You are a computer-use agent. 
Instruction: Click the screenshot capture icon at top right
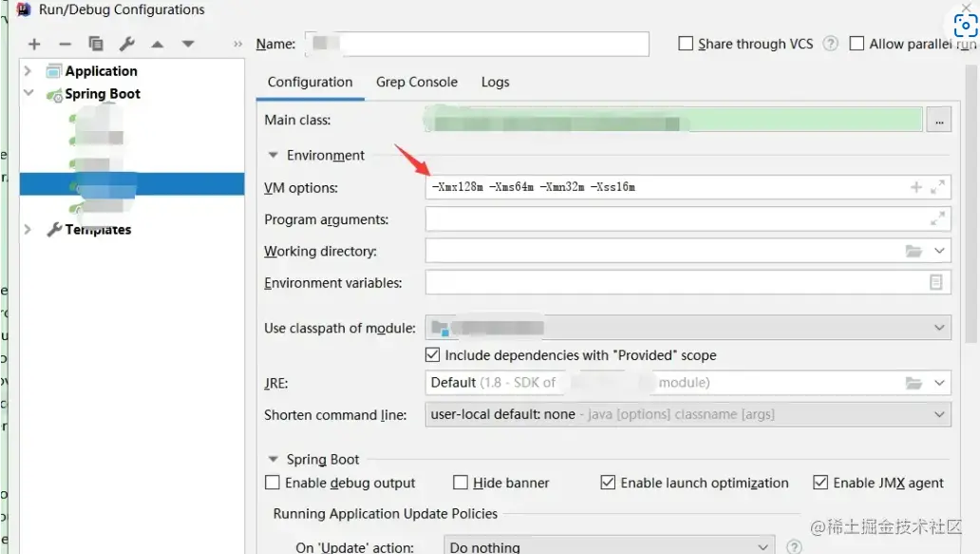pyautogui.click(x=965, y=26)
